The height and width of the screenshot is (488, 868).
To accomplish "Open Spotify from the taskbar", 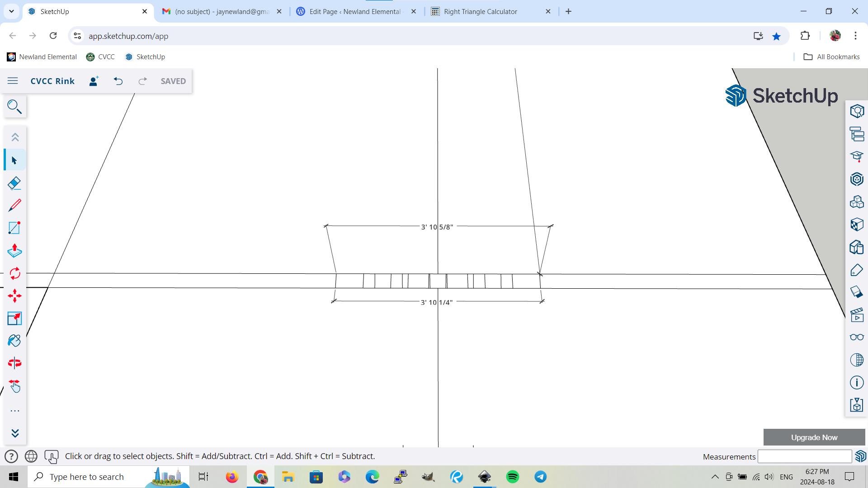I will tap(512, 477).
